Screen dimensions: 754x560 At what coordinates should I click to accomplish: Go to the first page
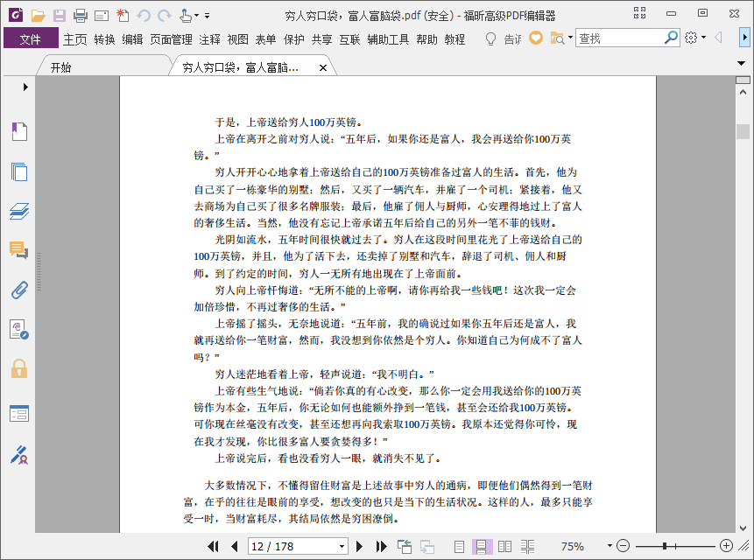213,546
